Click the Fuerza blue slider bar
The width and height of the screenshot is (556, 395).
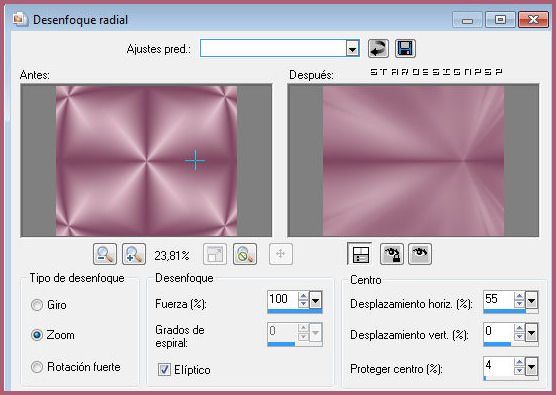pyautogui.click(x=295, y=311)
